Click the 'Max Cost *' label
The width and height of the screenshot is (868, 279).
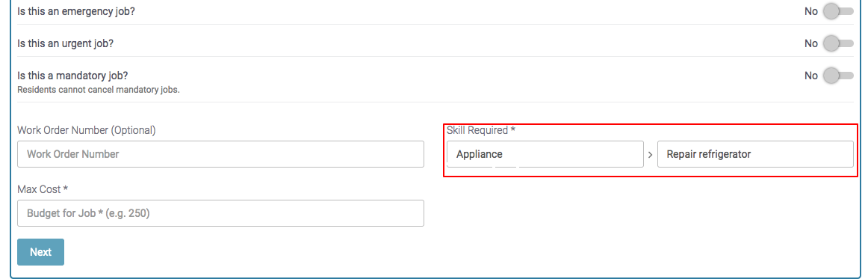point(43,189)
